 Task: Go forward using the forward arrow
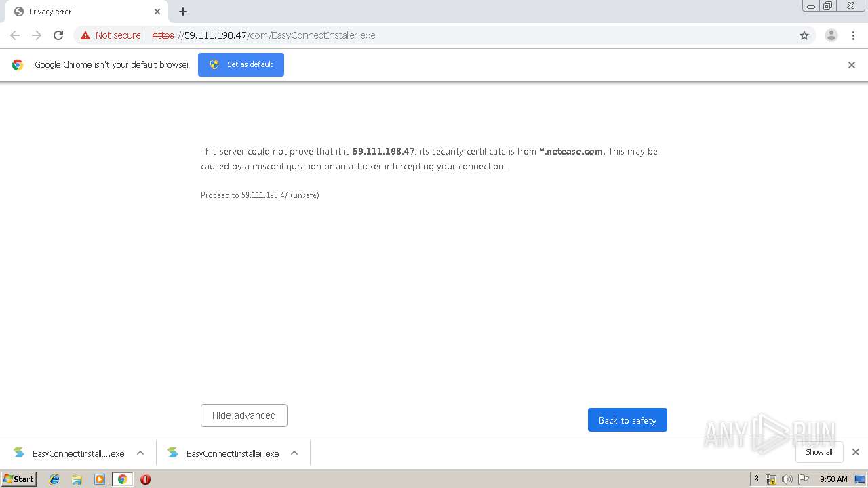37,35
